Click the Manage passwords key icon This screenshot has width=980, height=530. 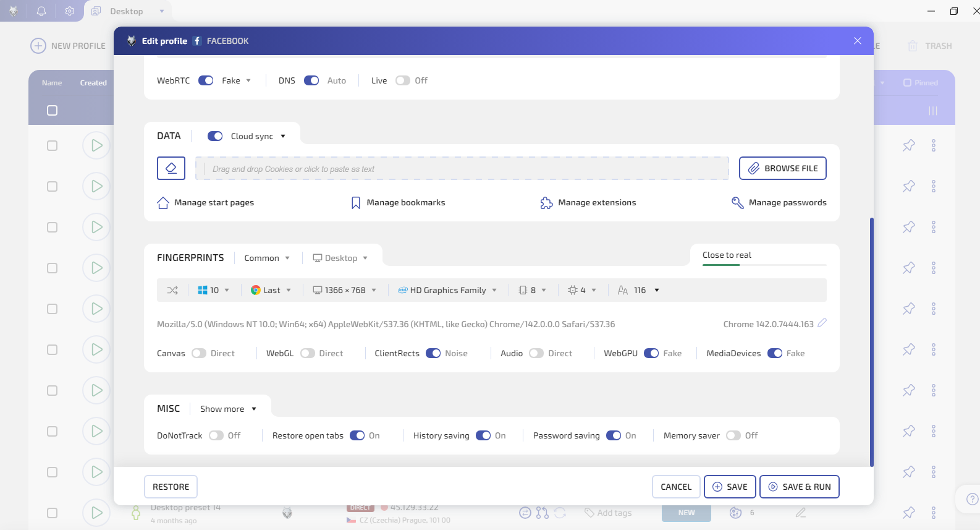(x=737, y=203)
